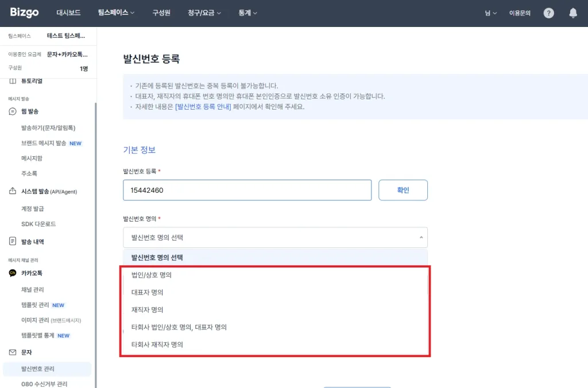Click the 웹 발송 chat bubble icon
The height and width of the screenshot is (388, 588).
(13, 111)
